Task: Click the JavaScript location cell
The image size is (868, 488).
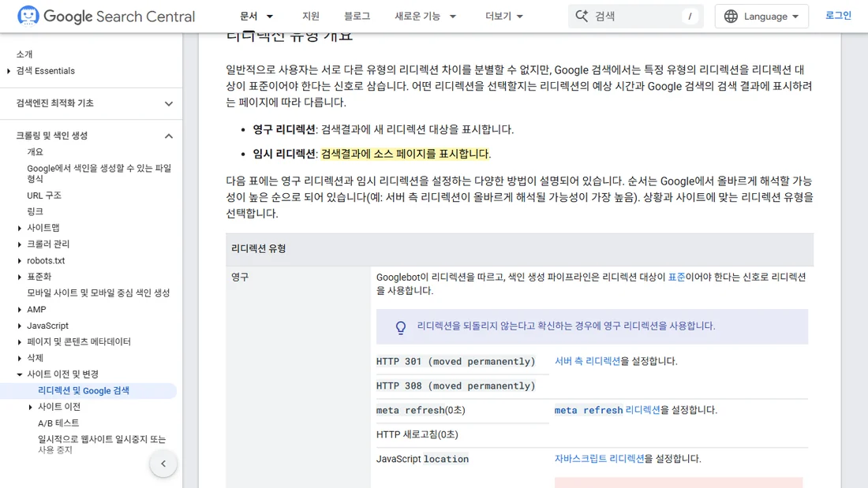Action: pyautogui.click(x=422, y=459)
